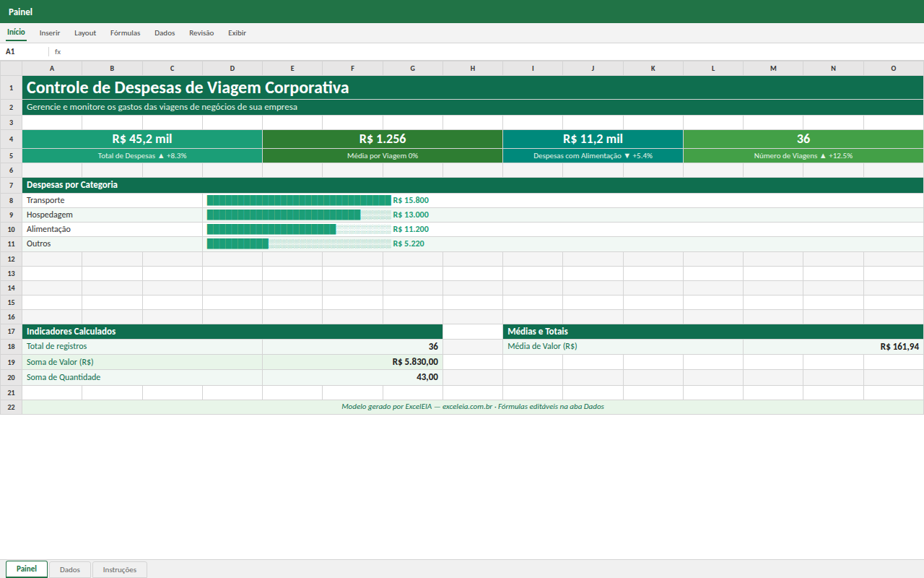This screenshot has width=924, height=578.
Task: Switch to the Exibir tab
Action: coord(237,33)
